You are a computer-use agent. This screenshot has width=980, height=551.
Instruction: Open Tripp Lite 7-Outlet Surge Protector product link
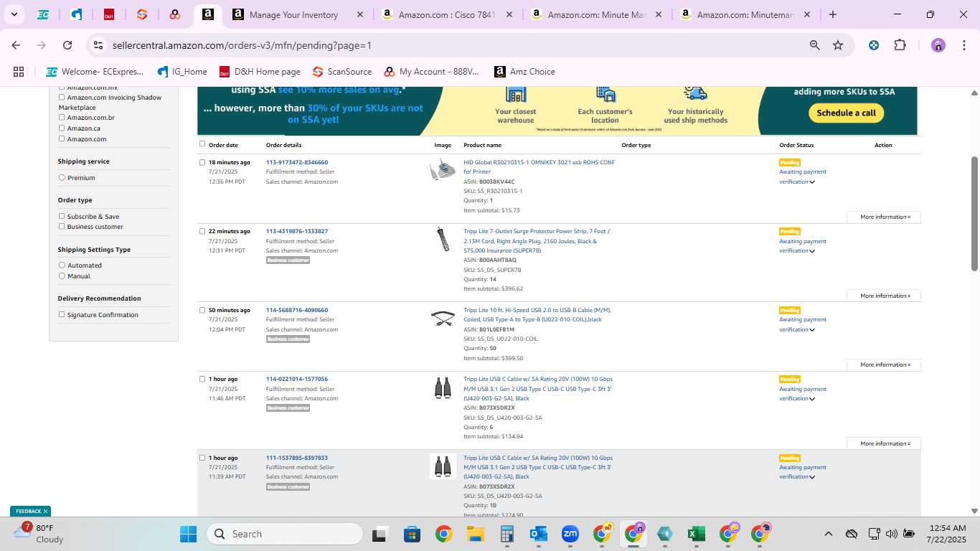(x=537, y=241)
